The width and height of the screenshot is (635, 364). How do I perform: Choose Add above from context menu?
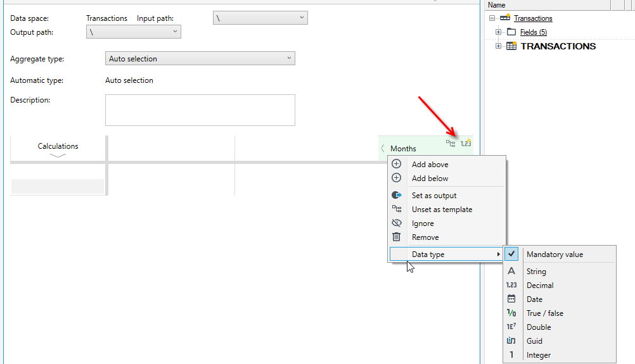point(447,164)
